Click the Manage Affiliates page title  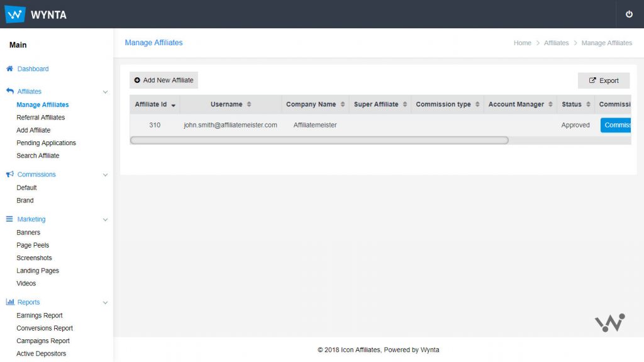(153, 43)
